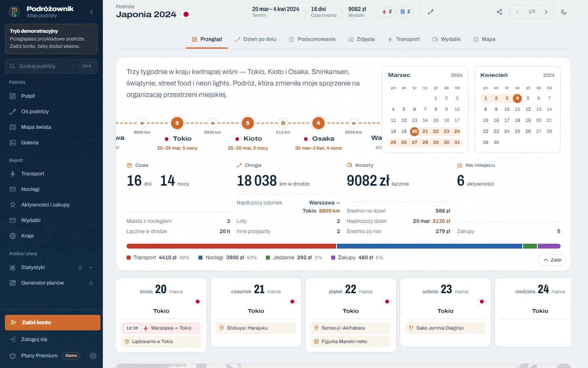Viewport: 588px width, 368px height.
Task: Open Pulpit in the sidebar
Action: (x=51, y=96)
